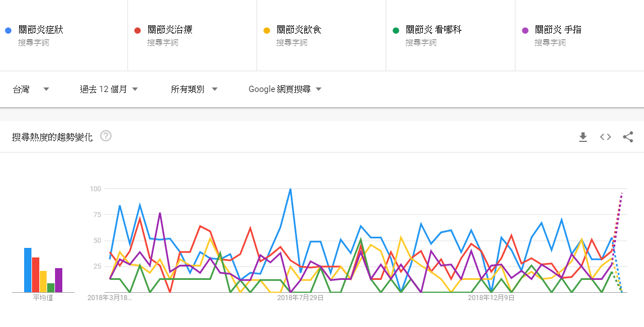Select the 關節炎治療 search term card
The image size is (644, 327).
(193, 35)
